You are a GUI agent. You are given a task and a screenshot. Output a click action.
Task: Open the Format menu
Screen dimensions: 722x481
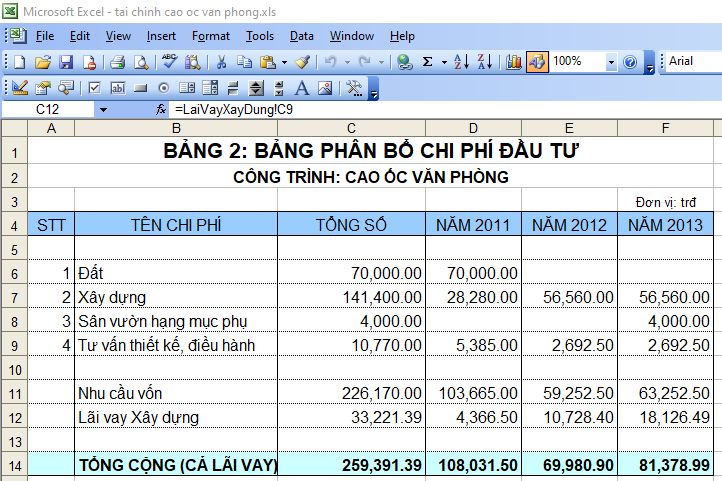pyautogui.click(x=210, y=36)
